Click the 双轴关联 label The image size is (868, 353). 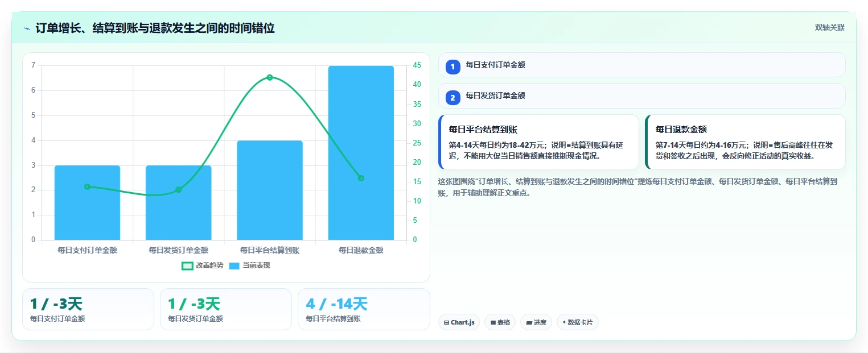click(x=829, y=28)
